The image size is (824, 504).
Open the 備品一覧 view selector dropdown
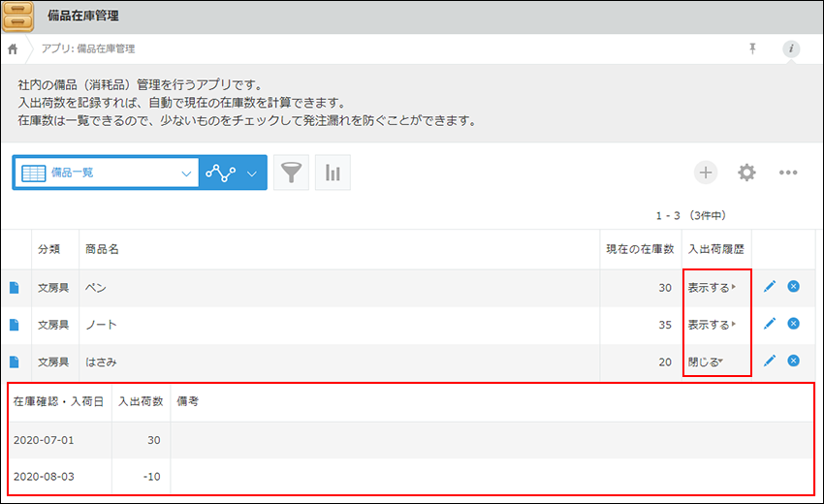(107, 173)
